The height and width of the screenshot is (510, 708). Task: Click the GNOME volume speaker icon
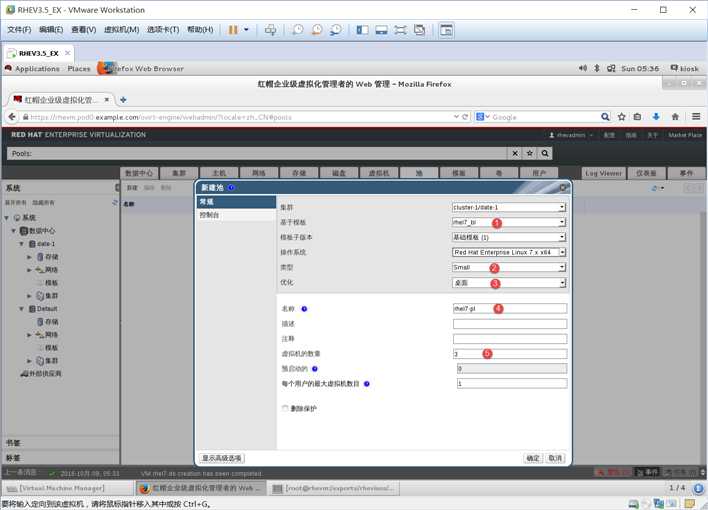(583, 68)
